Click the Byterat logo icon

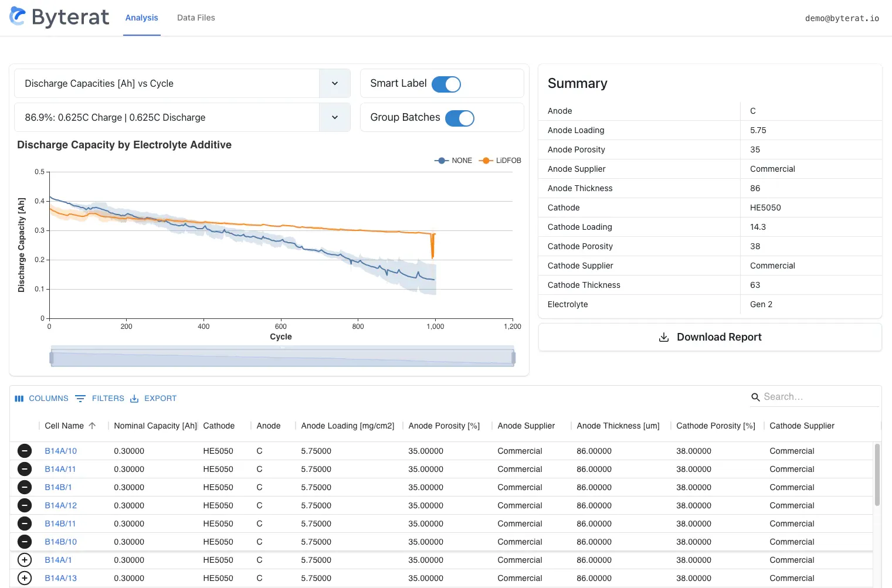click(x=17, y=17)
